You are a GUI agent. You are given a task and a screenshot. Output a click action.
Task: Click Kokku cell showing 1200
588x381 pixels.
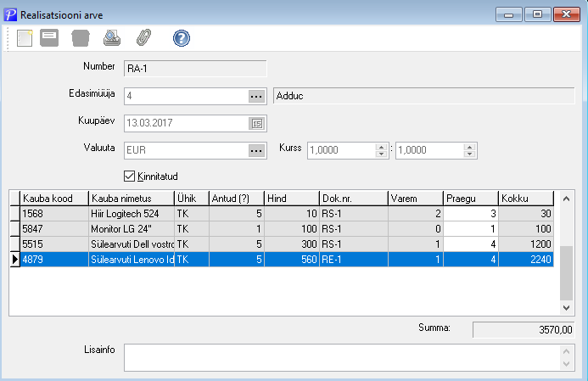pyautogui.click(x=526, y=244)
